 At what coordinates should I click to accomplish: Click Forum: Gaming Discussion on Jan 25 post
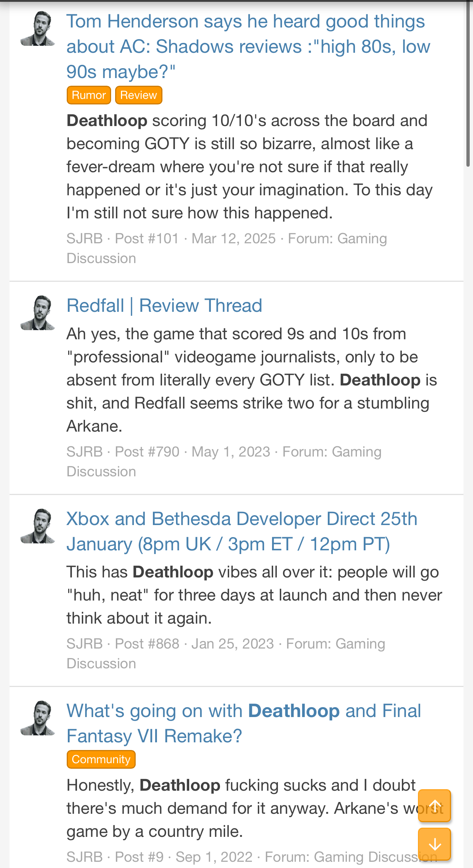pyautogui.click(x=226, y=654)
